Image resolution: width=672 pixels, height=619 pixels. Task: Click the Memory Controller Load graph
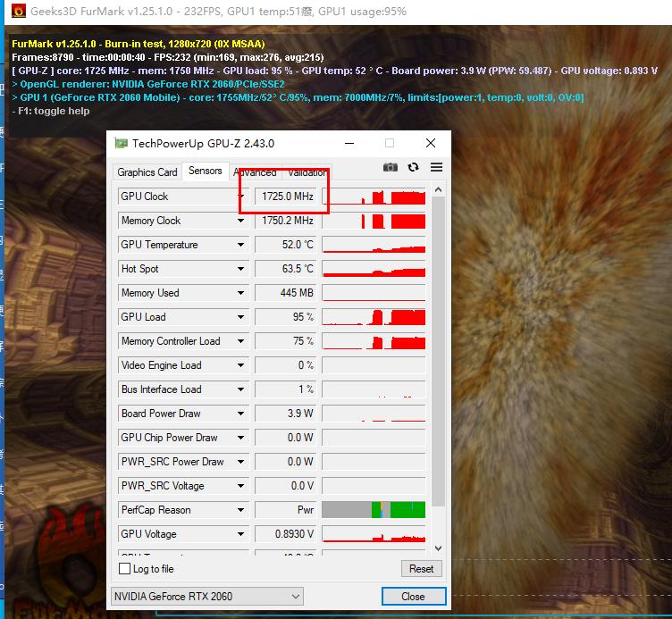374,341
